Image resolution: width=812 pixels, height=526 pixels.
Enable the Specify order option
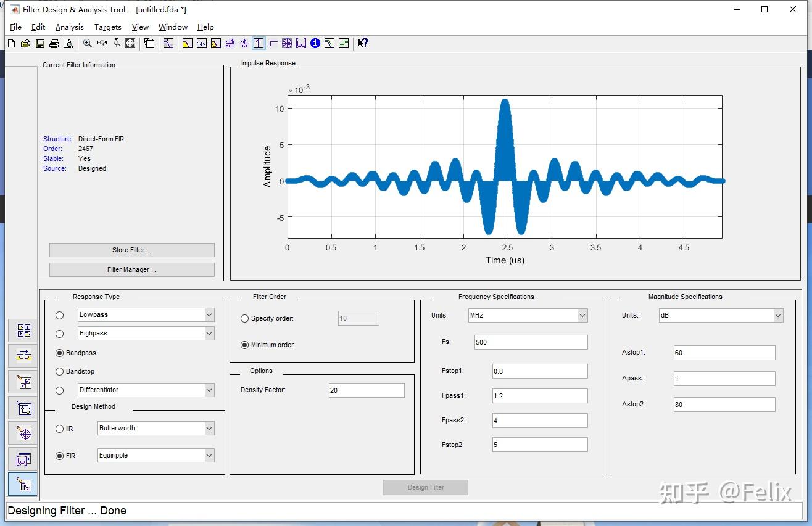(x=245, y=318)
